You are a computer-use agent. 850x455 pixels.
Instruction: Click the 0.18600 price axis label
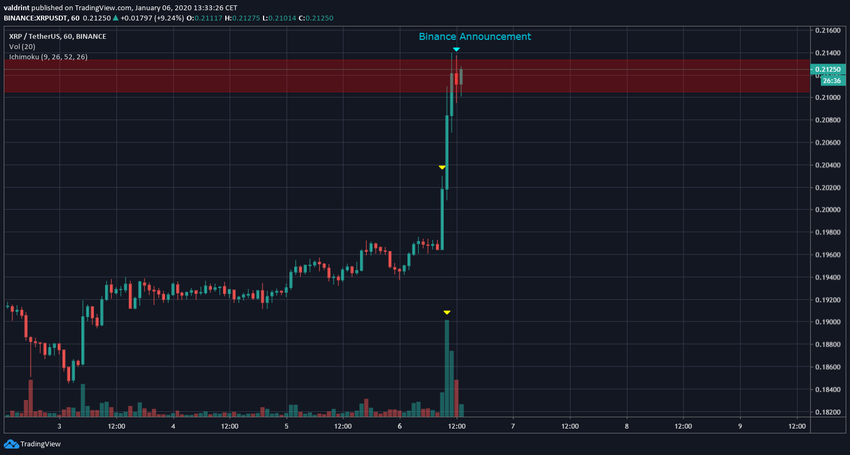point(828,367)
